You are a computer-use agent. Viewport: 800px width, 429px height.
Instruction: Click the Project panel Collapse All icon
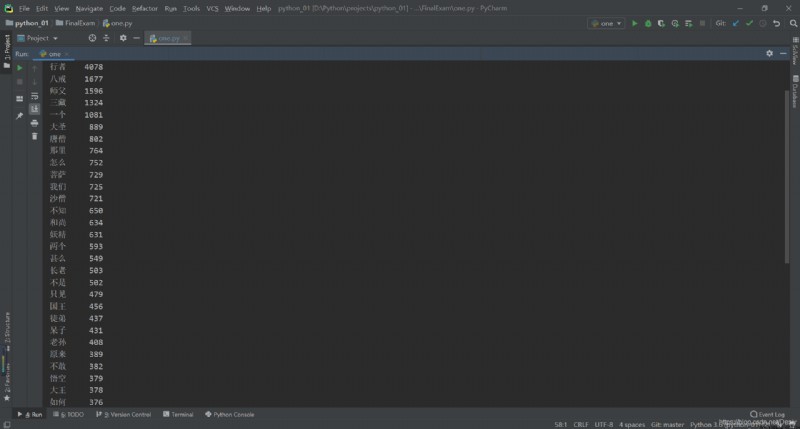pyautogui.click(x=106, y=38)
